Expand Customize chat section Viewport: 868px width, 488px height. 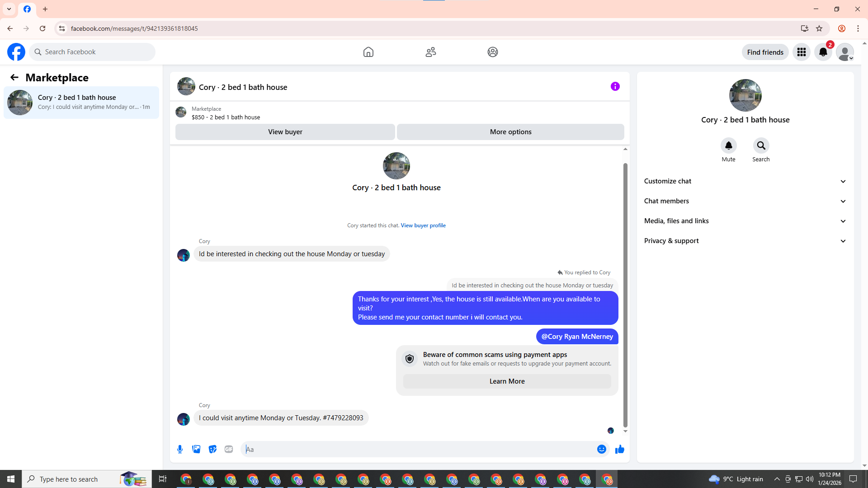745,181
